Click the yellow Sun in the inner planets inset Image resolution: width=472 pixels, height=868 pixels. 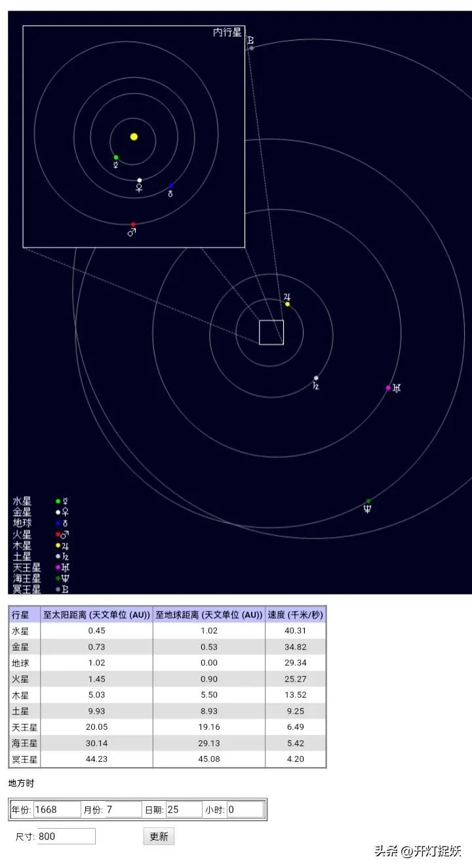point(134,137)
